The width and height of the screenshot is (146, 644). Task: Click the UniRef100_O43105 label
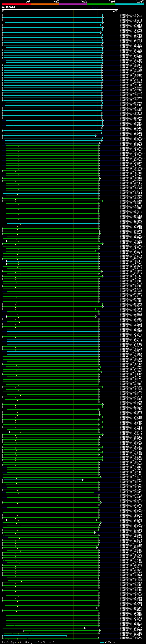tap(131, 271)
